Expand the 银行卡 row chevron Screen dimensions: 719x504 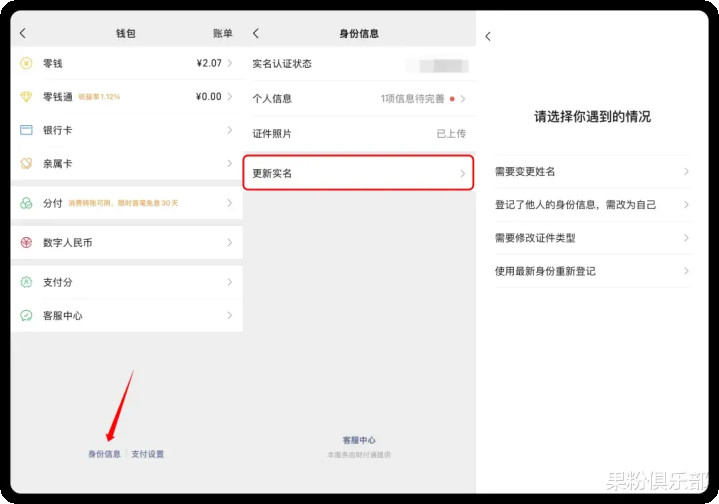pos(230,130)
